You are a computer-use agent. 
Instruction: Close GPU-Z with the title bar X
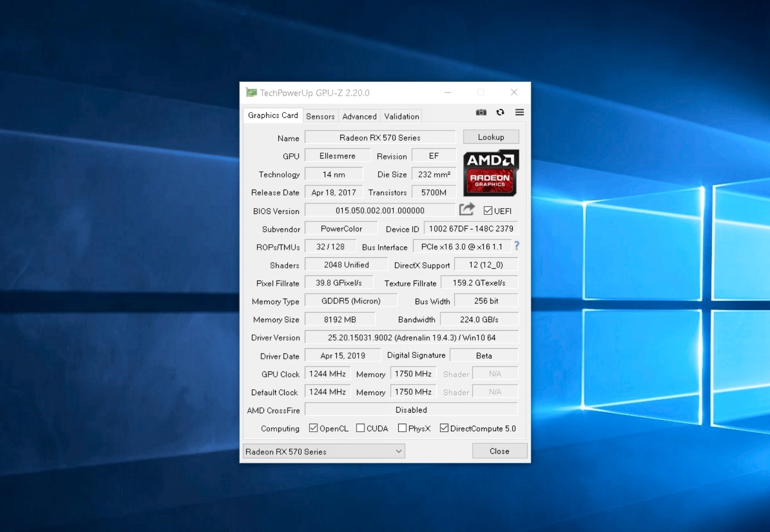[514, 92]
